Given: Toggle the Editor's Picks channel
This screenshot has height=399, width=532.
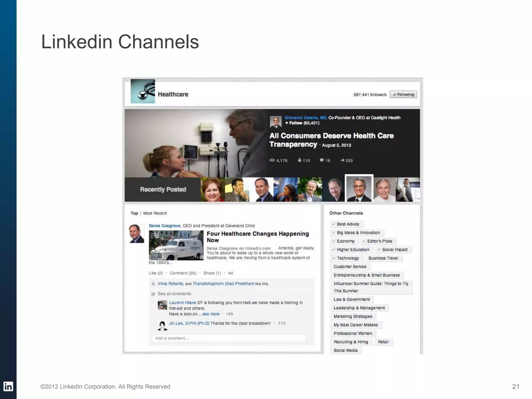Looking at the screenshot, I should 378,241.
